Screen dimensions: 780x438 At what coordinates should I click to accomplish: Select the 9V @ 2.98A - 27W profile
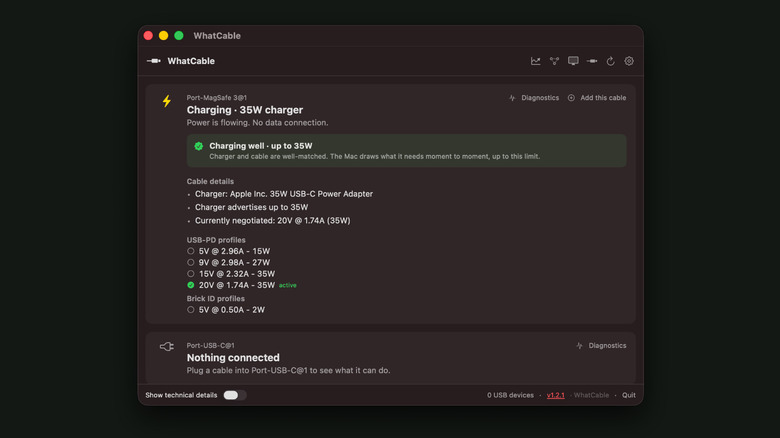pos(228,263)
